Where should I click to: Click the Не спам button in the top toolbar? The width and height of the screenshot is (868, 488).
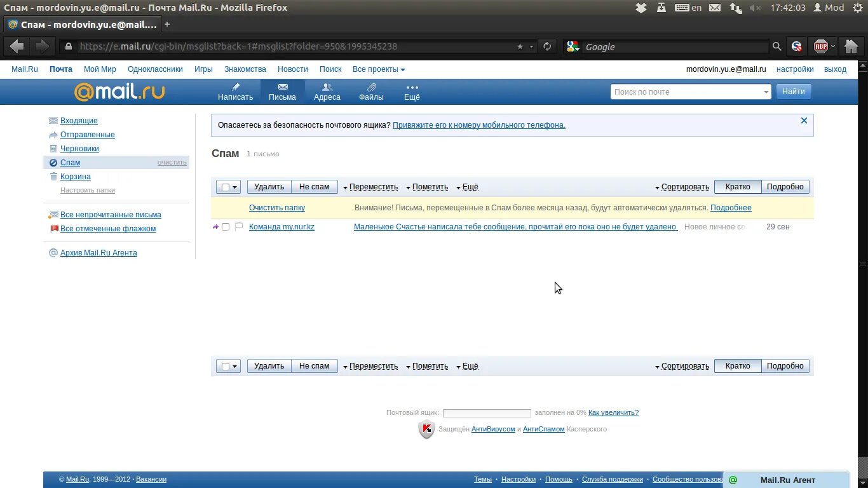click(315, 187)
